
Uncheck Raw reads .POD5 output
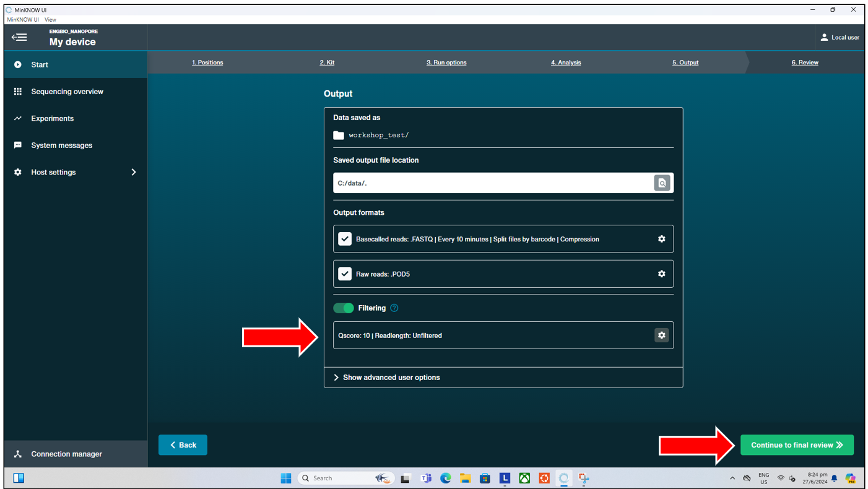coord(345,274)
